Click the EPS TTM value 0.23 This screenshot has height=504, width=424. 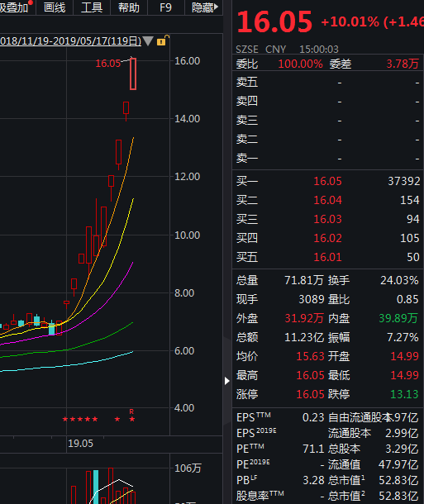313,417
